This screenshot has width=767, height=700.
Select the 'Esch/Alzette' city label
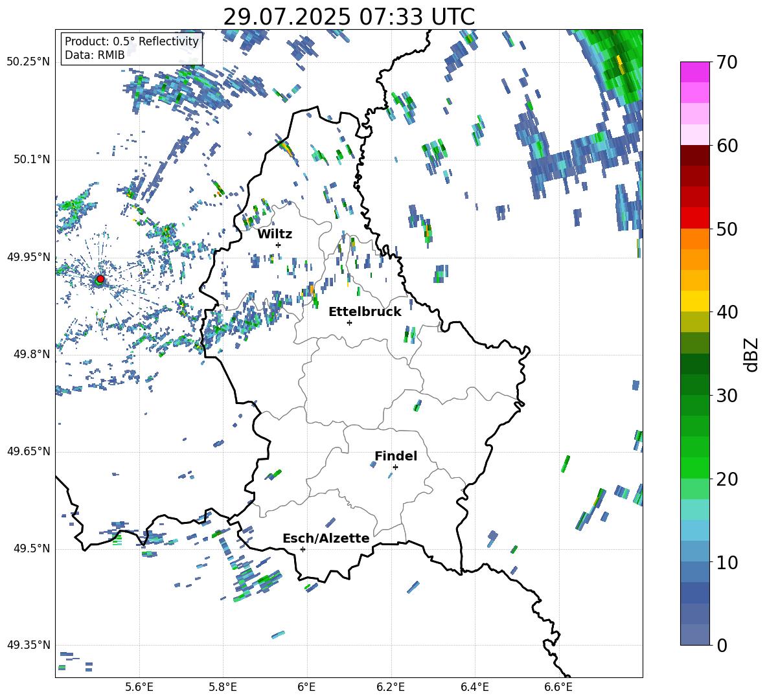[326, 538]
